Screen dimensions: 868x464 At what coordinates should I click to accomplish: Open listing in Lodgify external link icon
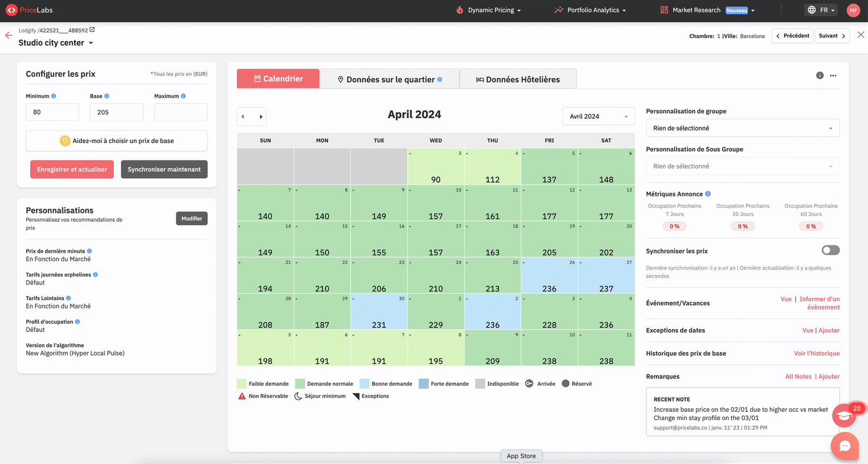click(92, 30)
